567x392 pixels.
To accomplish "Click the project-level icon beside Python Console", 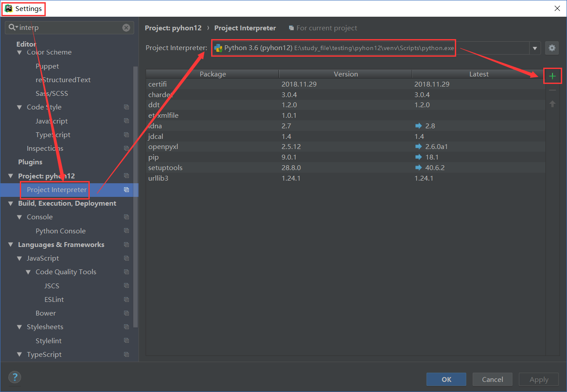I will pyautogui.click(x=126, y=231).
